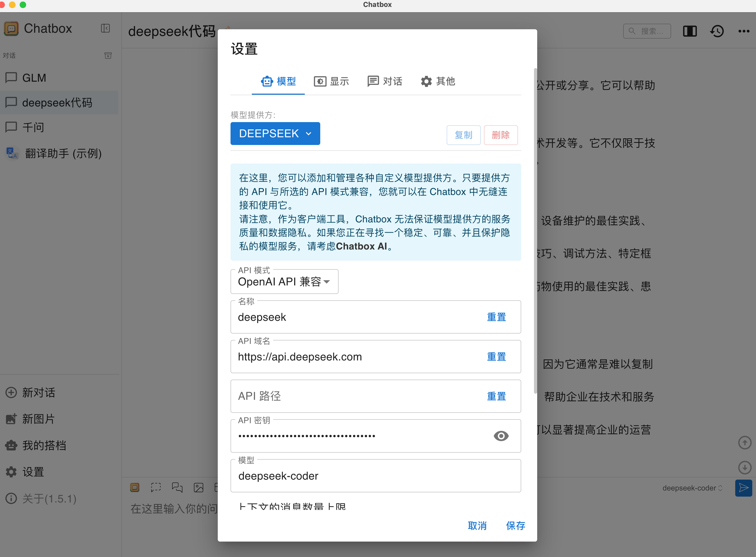This screenshot has height=557, width=756.
Task: Jump to bottom with the down-arrow circle icon
Action: point(745,468)
